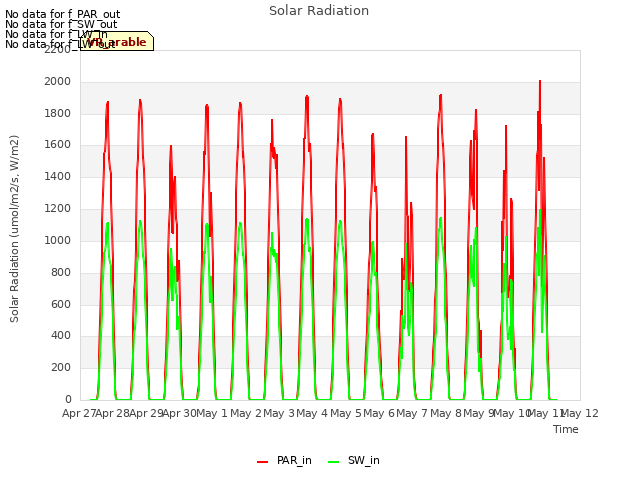Viewport: 640px width, 480px height.
Task: Click the Time x-axis label
Action: pos(566,429)
